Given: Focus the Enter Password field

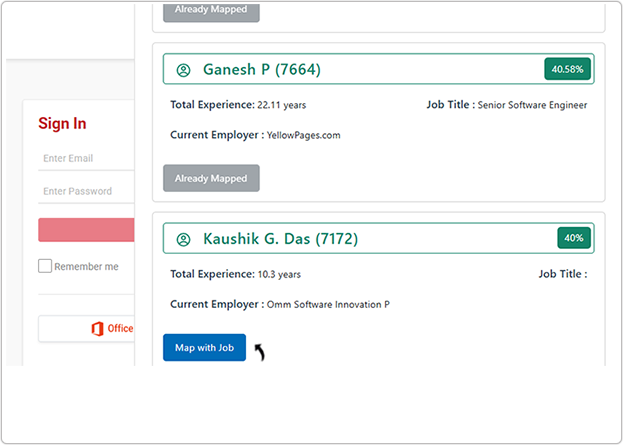Looking at the screenshot, I should click(86, 191).
